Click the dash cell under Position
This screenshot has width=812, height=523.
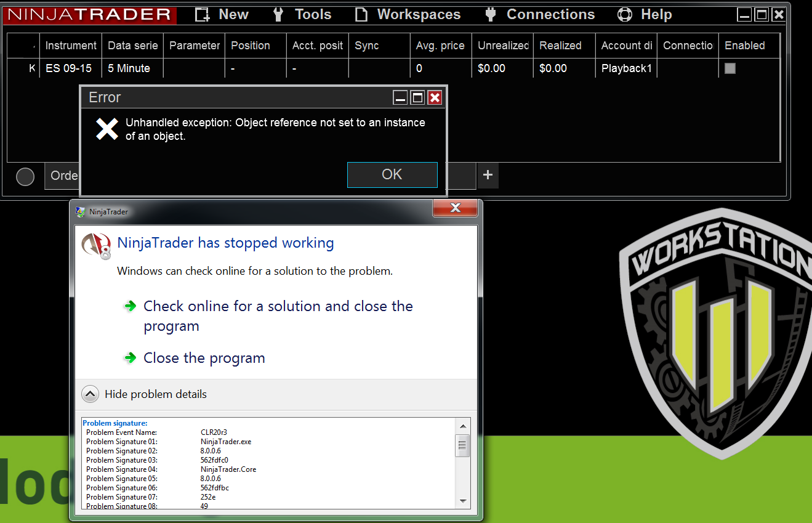(256, 68)
